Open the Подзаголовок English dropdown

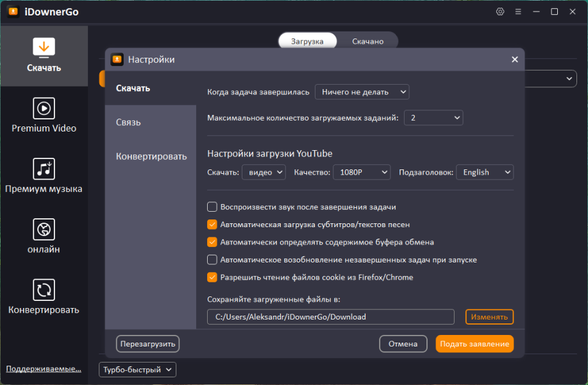tap(485, 172)
